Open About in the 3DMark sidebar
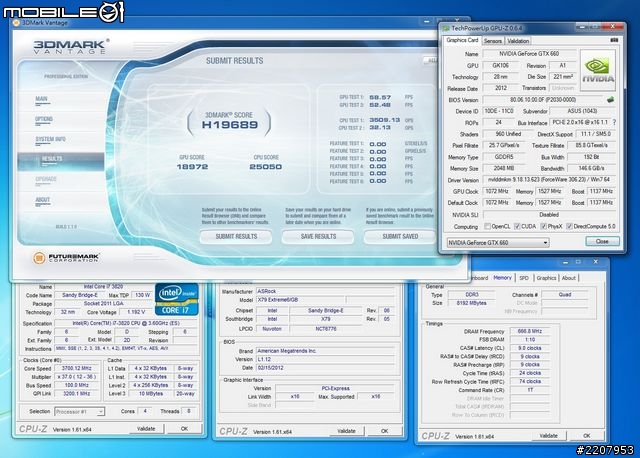The image size is (640, 458). point(42,200)
